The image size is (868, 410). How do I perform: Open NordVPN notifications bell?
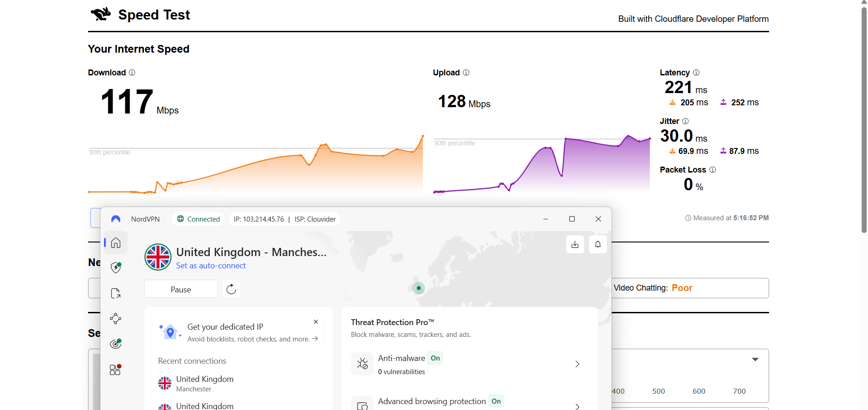pyautogui.click(x=597, y=244)
